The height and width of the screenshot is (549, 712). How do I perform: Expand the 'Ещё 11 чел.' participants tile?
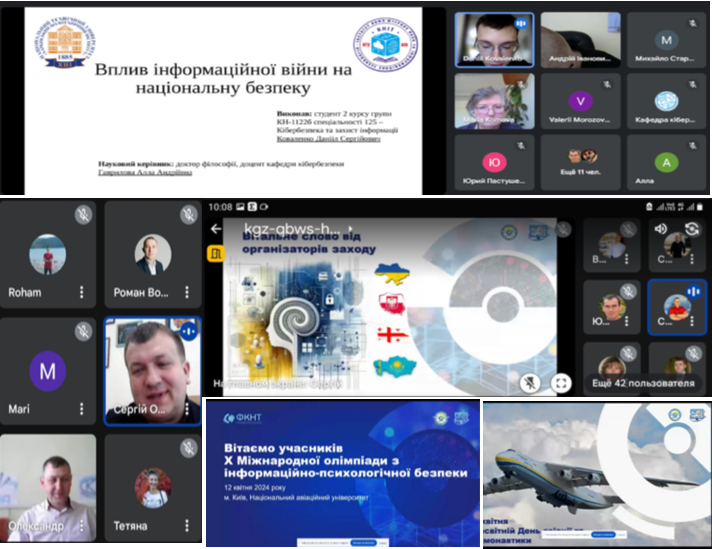580,163
